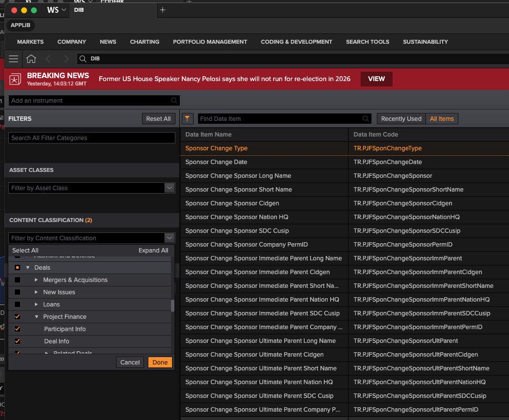
Task: Expand the Mergers & Acquisitions node
Action: (36, 280)
